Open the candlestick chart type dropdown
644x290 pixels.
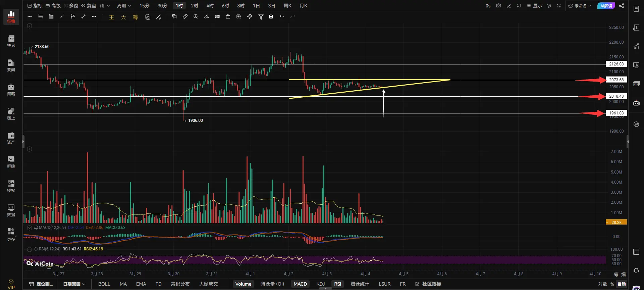(105, 6)
